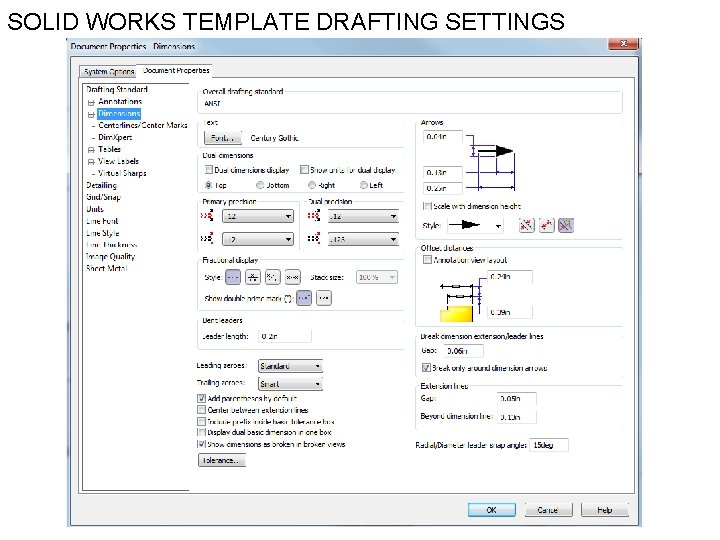Open the Primary tolerance precision dropdown

[258, 239]
